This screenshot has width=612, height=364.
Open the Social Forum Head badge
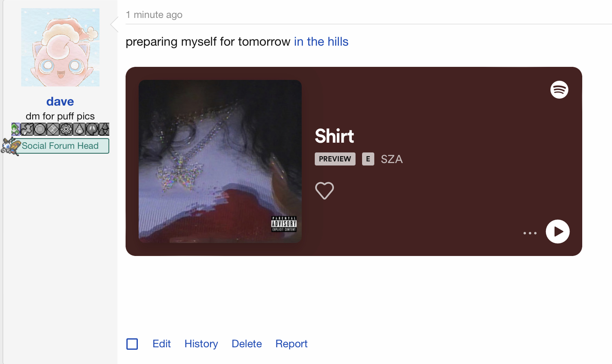click(x=62, y=146)
